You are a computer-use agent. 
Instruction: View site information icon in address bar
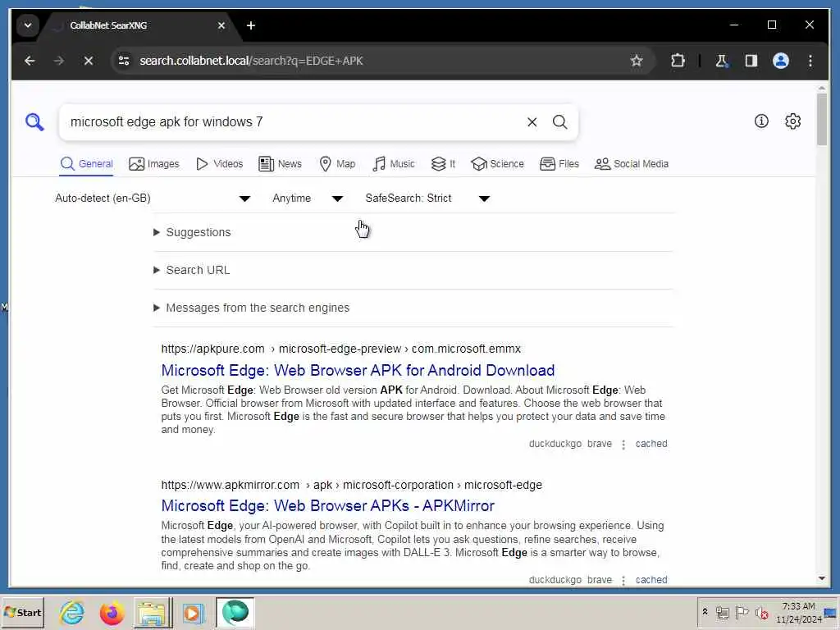point(124,61)
